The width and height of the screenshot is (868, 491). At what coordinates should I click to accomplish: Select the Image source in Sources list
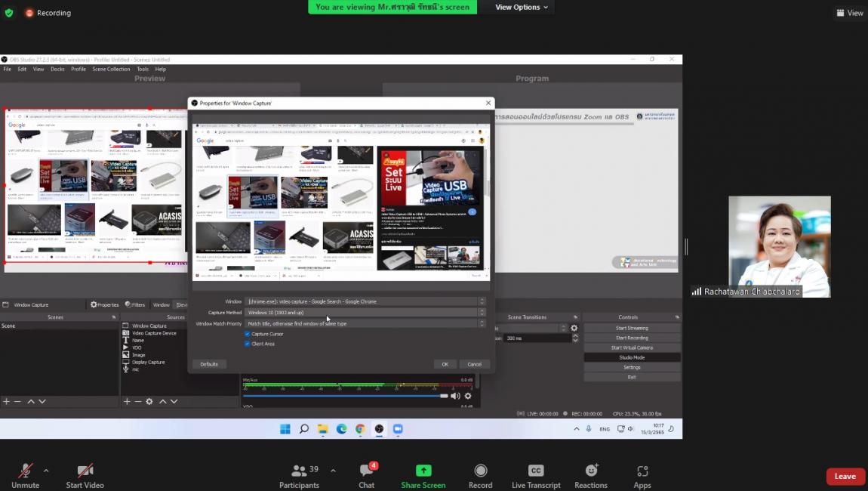point(138,355)
